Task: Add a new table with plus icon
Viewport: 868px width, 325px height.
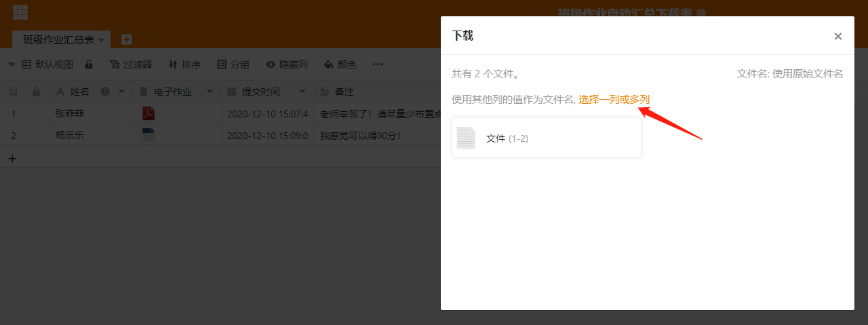Action: tap(127, 39)
